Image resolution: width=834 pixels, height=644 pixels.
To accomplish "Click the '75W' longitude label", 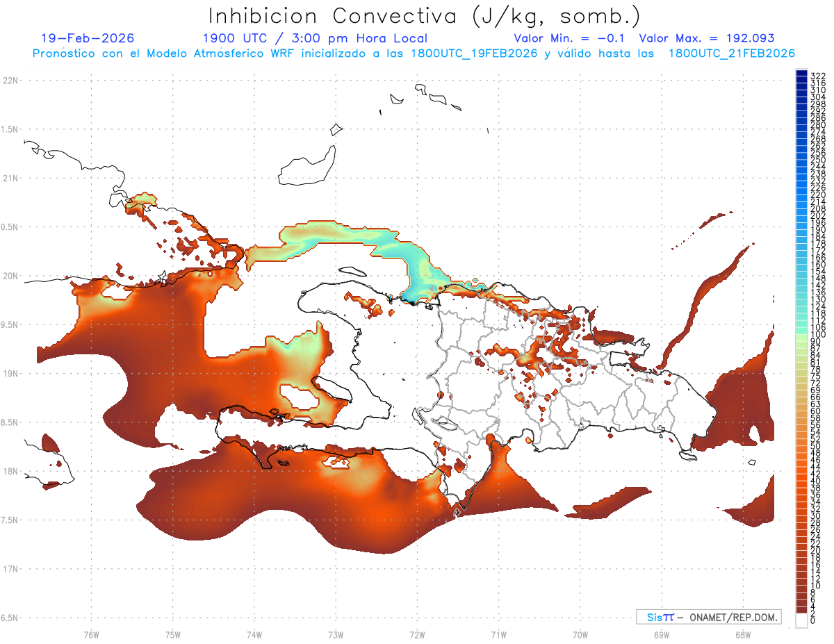I will click(172, 634).
